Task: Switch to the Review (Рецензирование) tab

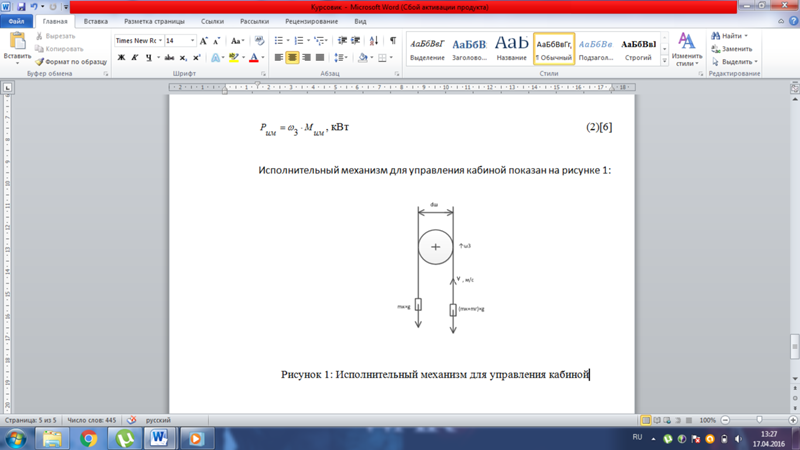Action: coord(312,21)
